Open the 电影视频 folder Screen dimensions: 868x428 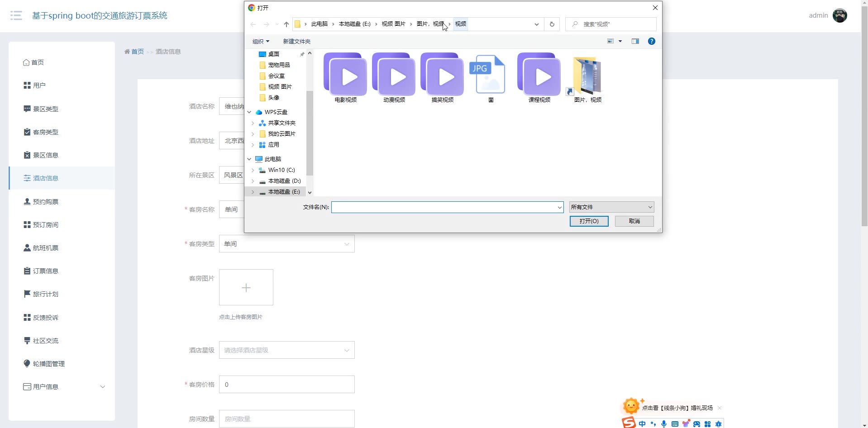coord(345,77)
